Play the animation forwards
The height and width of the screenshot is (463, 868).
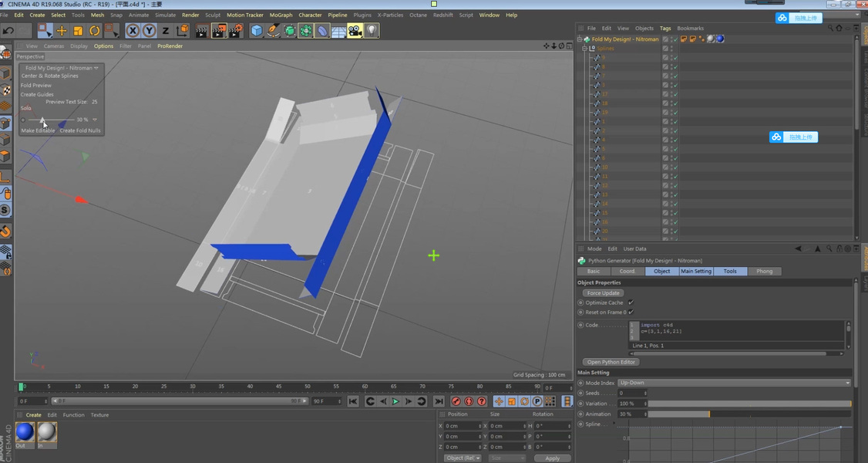[395, 401]
